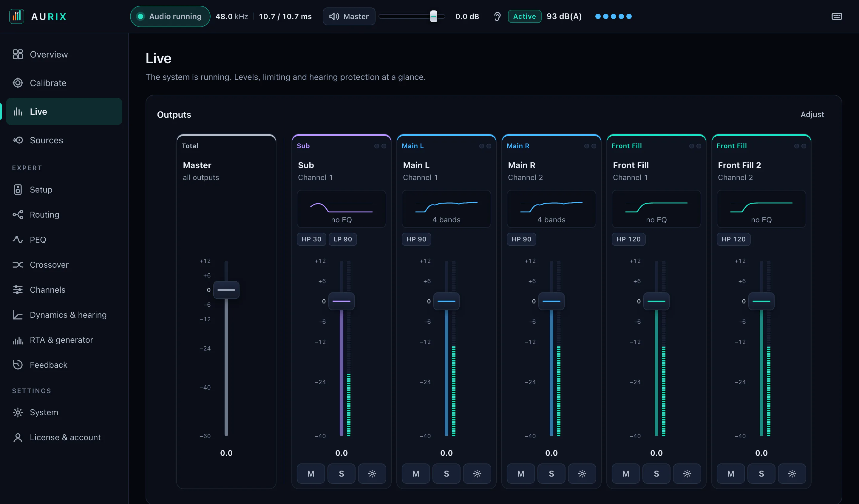Open the Crossover page

(x=64, y=265)
